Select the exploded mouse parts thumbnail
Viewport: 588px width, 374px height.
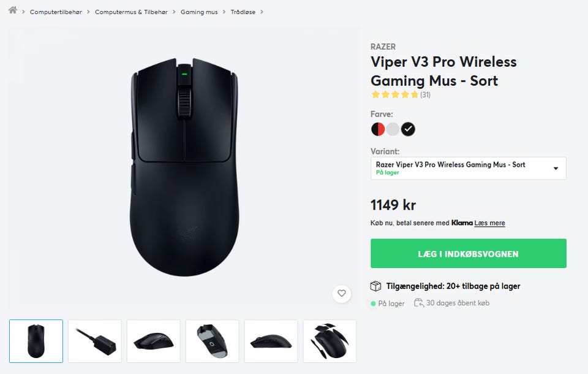click(330, 342)
